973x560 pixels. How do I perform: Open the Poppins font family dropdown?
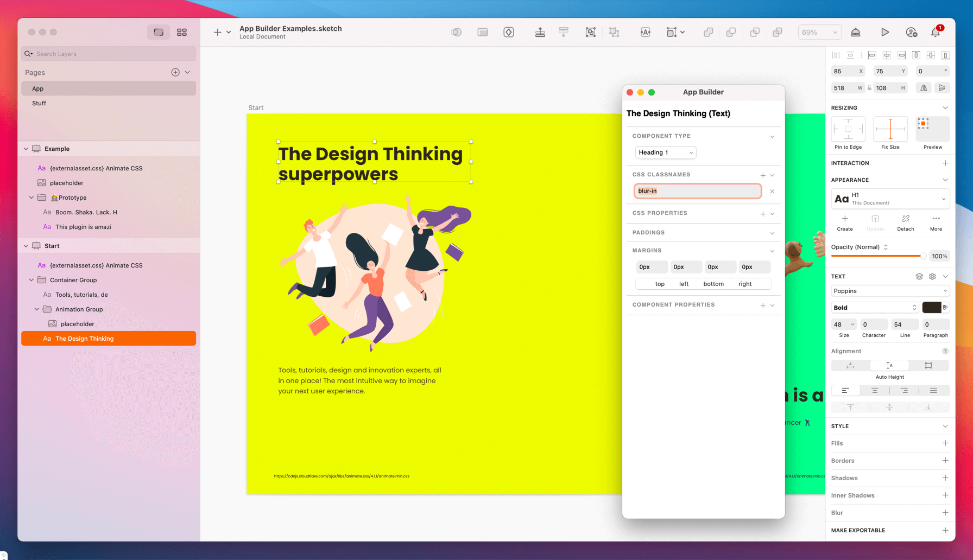[889, 291]
